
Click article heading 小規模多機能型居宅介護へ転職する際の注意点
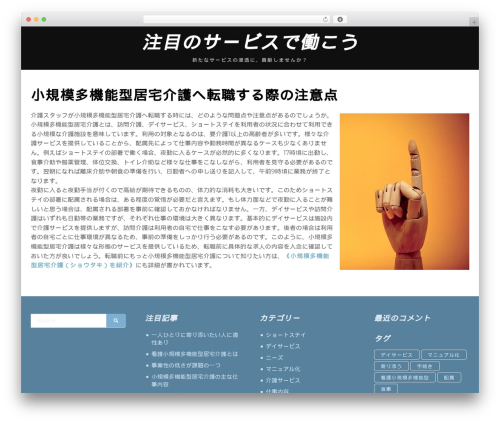[184, 95]
